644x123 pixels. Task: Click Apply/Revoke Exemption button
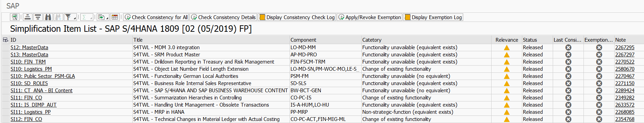tap(370, 17)
